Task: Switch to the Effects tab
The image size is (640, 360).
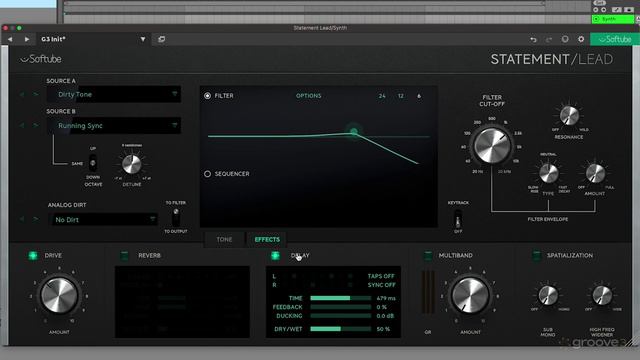Action: point(267,240)
